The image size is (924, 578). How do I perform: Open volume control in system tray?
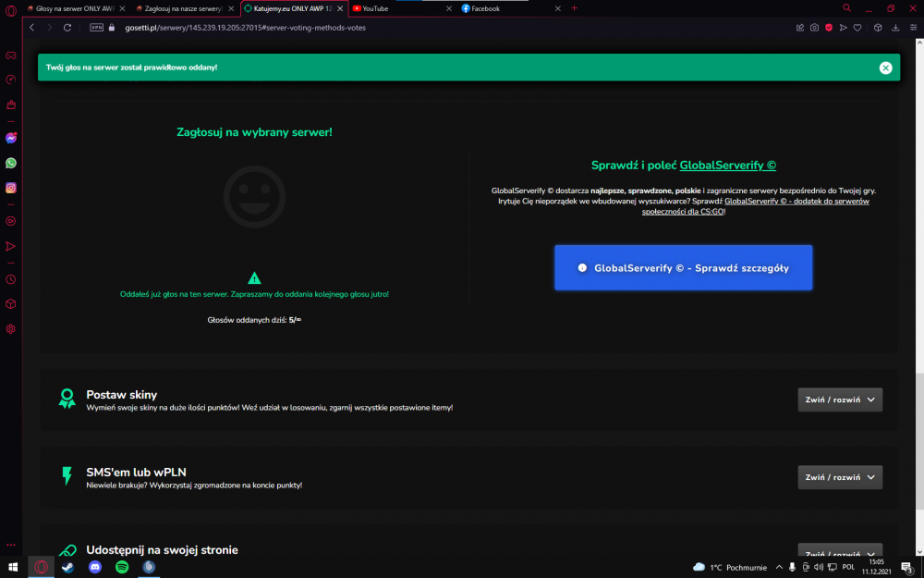(819, 568)
